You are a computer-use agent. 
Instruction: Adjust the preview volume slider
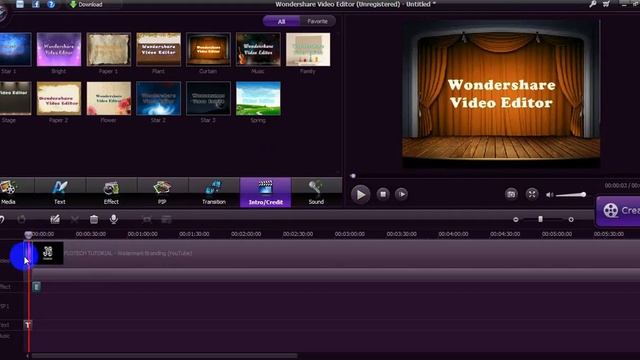(x=571, y=195)
